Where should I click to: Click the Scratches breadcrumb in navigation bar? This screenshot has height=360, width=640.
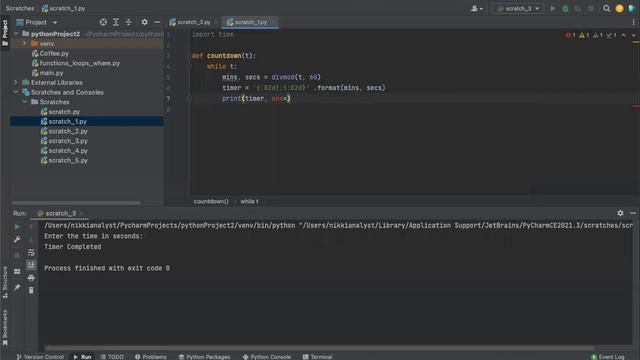click(x=20, y=8)
